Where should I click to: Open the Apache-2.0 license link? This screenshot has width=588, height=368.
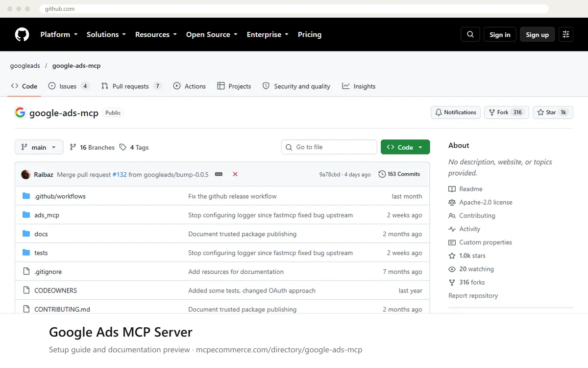[486, 202]
